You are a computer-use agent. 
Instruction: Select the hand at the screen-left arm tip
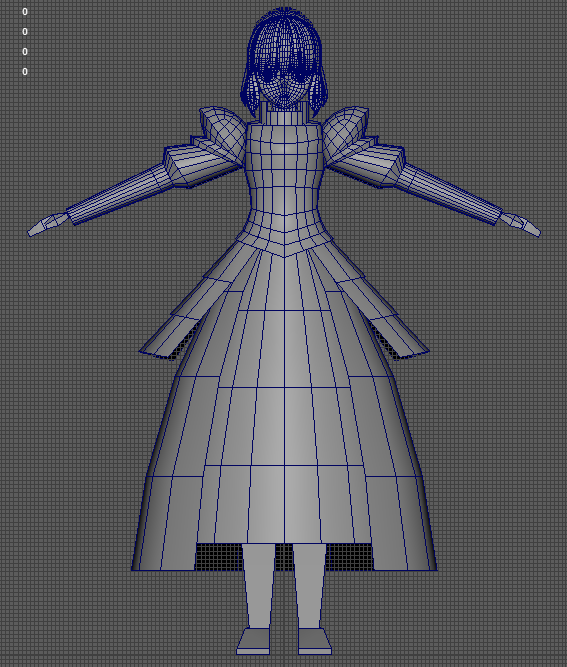click(x=47, y=225)
